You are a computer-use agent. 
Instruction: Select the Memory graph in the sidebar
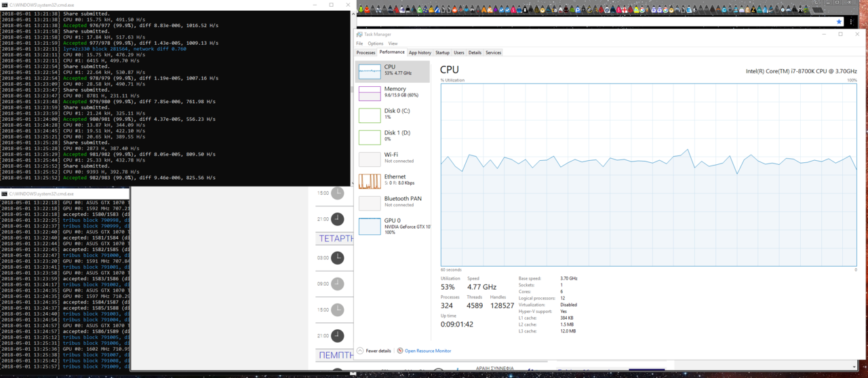[x=370, y=94]
